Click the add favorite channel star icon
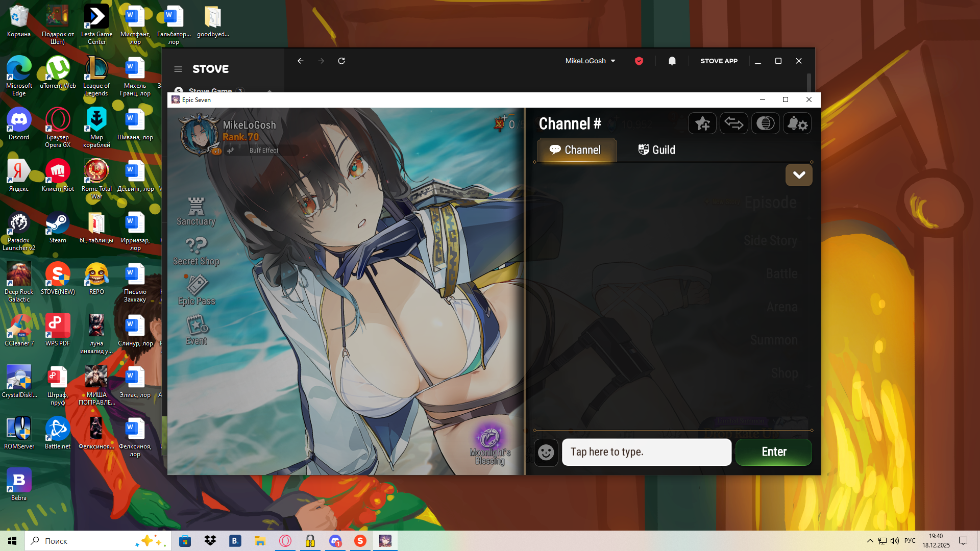This screenshot has height=551, width=980. click(702, 123)
